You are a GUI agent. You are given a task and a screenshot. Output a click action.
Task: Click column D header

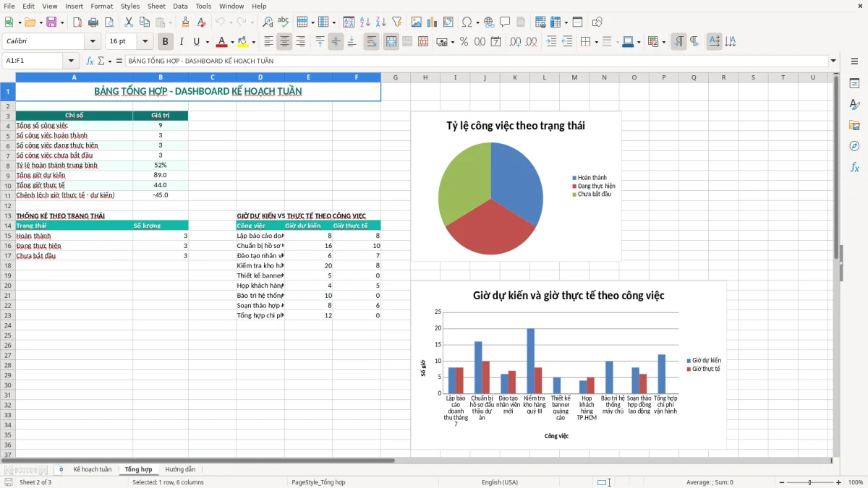tap(260, 77)
